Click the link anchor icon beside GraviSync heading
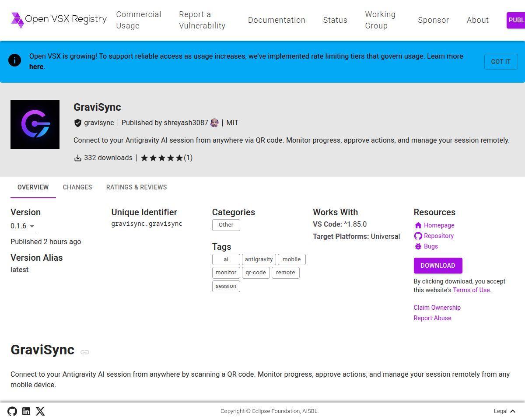Screen dimensions: 525x420 (85, 352)
